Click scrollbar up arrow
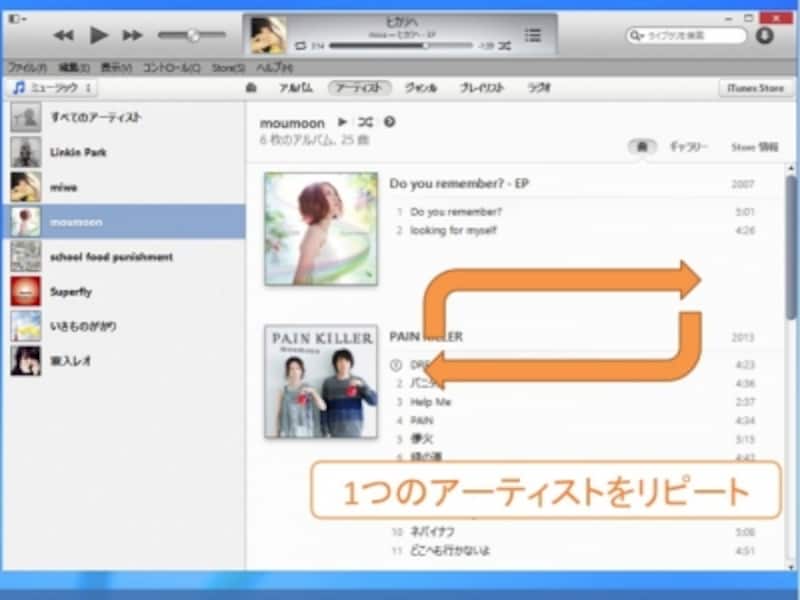Viewport: 800px width, 600px height. (791, 168)
